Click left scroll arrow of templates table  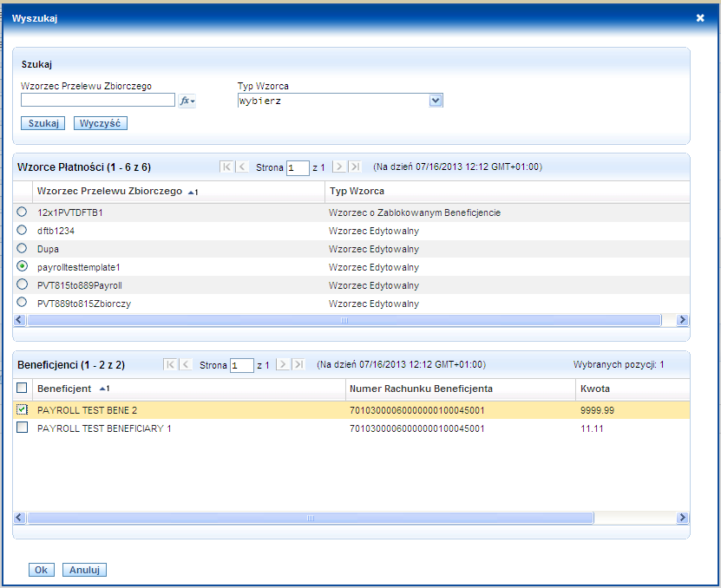tap(20, 320)
